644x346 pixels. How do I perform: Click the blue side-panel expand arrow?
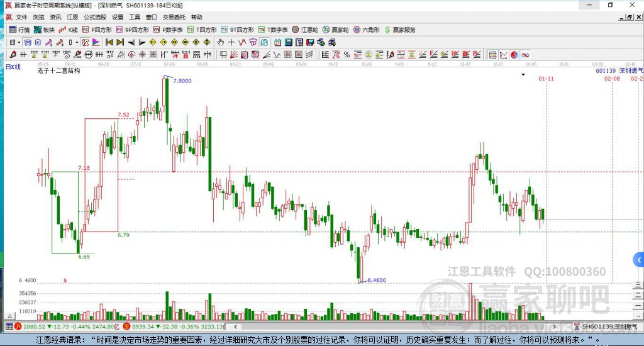(x=639, y=260)
